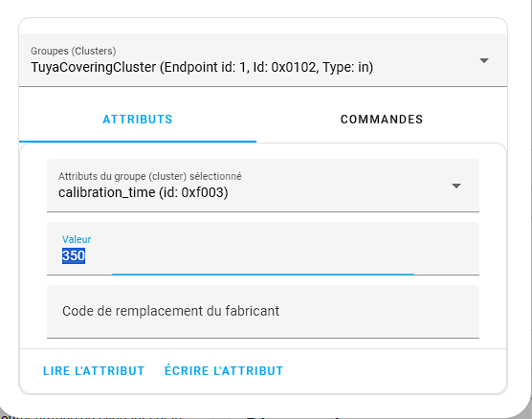
Task: Click the TuyaCoveringCluster selection text
Action: 202,67
